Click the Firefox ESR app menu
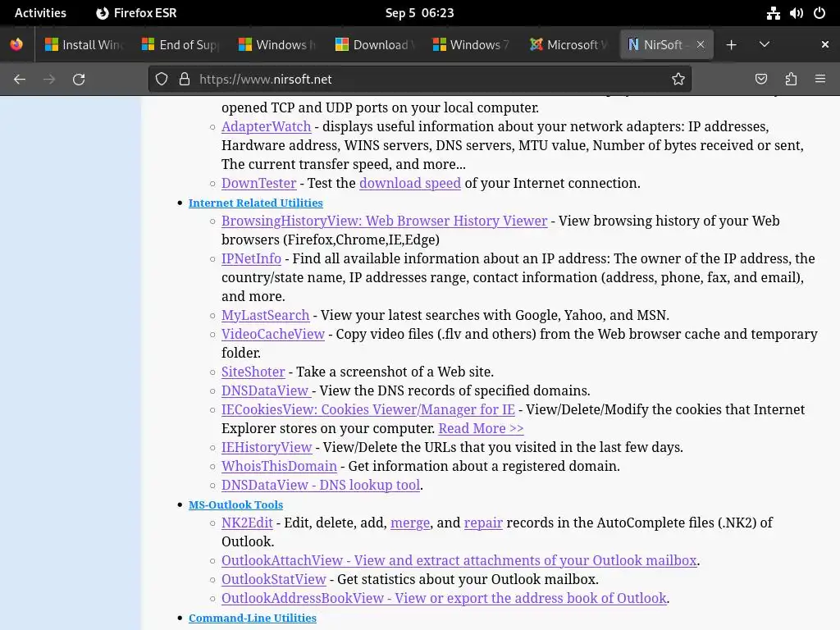The image size is (840, 630). pyautogui.click(x=137, y=13)
